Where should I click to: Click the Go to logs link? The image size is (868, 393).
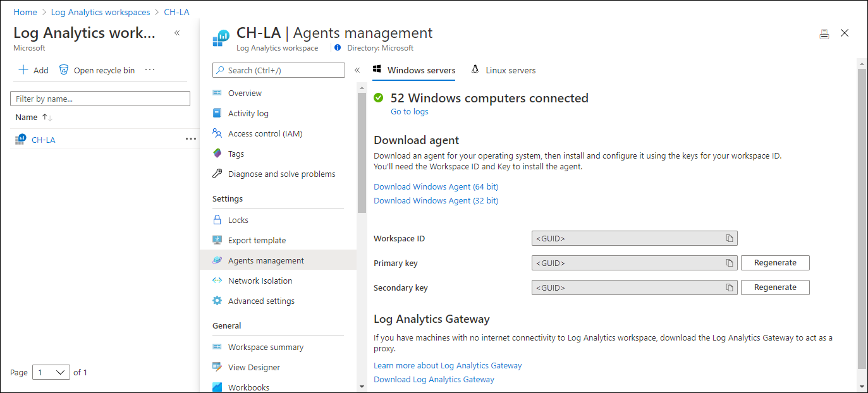click(409, 111)
